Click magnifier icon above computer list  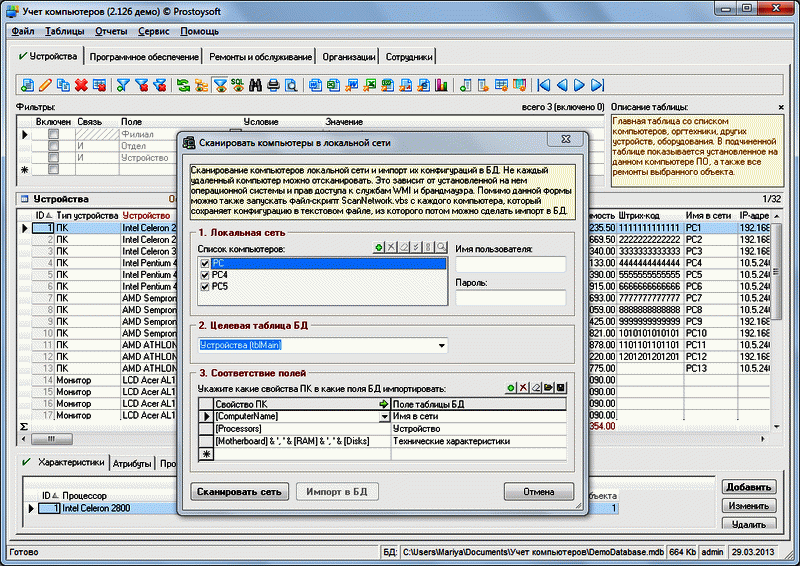(441, 247)
